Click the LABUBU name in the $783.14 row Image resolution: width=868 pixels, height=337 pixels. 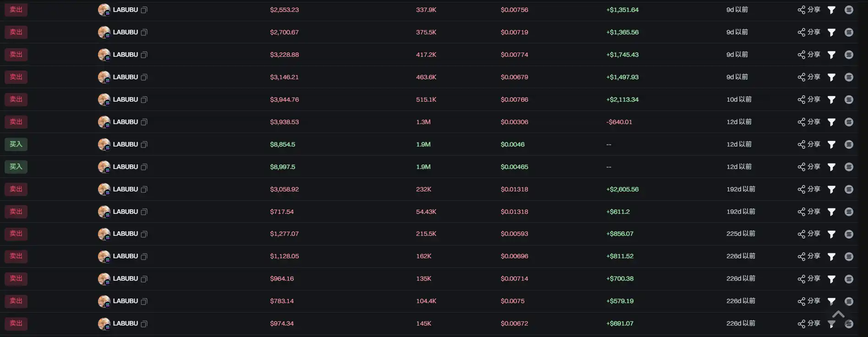tap(125, 301)
